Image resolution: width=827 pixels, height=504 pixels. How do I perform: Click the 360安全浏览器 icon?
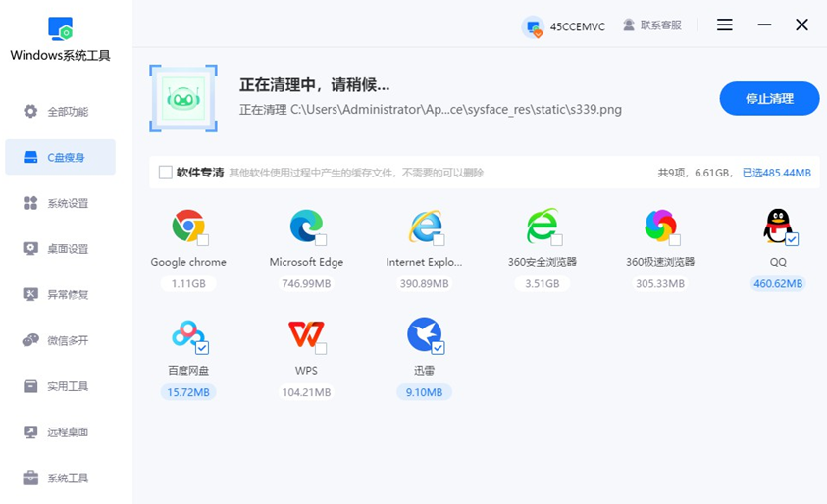click(542, 226)
